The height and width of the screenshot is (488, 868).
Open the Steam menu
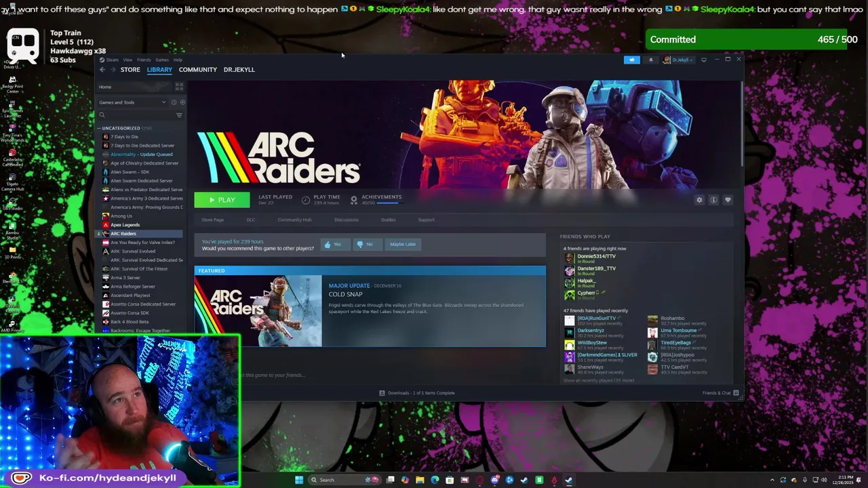(112, 60)
